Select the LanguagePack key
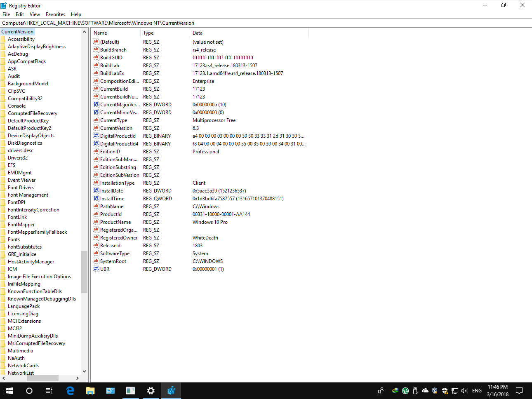Screen dimensions: 532x399 (24, 306)
